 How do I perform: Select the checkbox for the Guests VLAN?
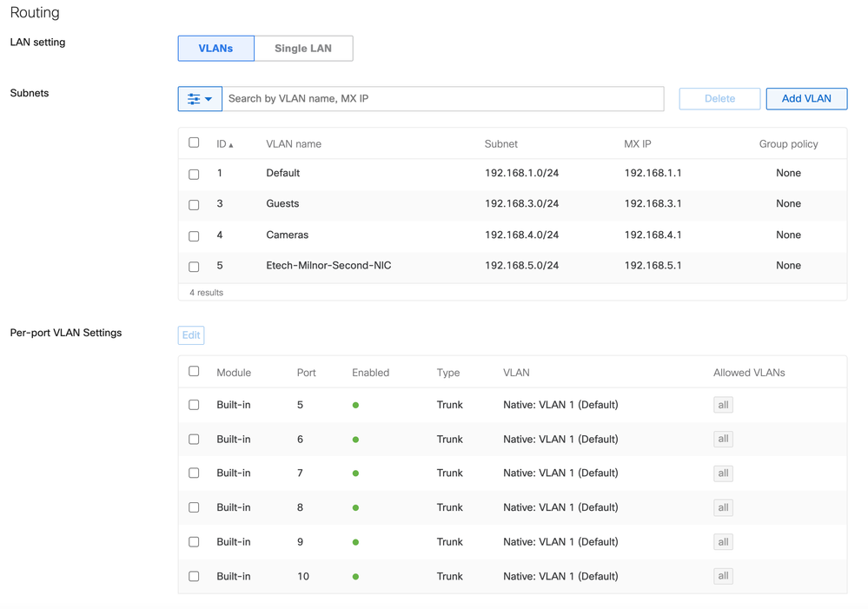coord(194,205)
